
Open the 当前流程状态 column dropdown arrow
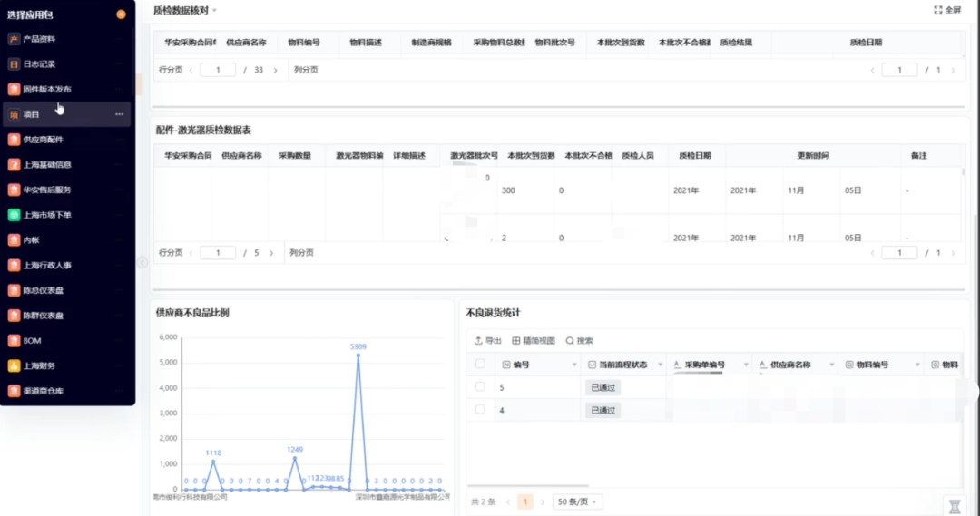point(660,365)
